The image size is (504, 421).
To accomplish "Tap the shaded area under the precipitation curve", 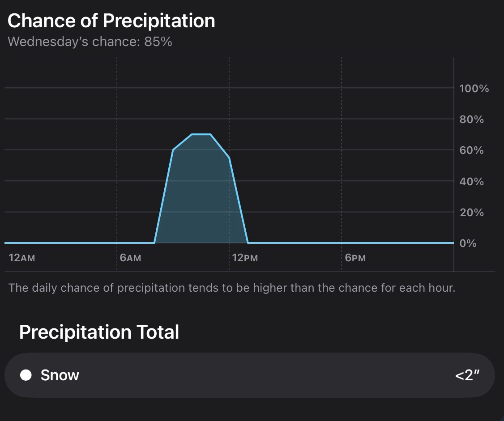I will click(201, 197).
